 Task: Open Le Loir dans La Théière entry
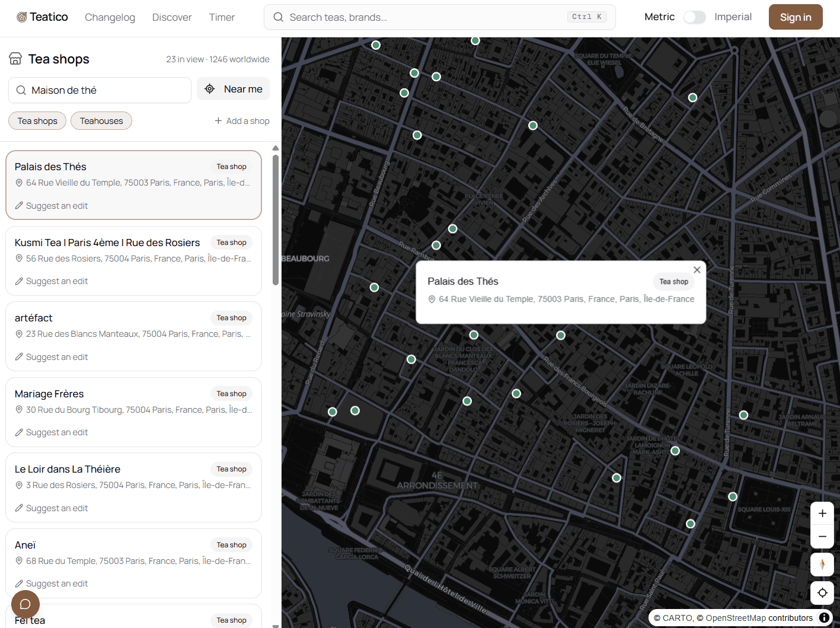coord(133,487)
